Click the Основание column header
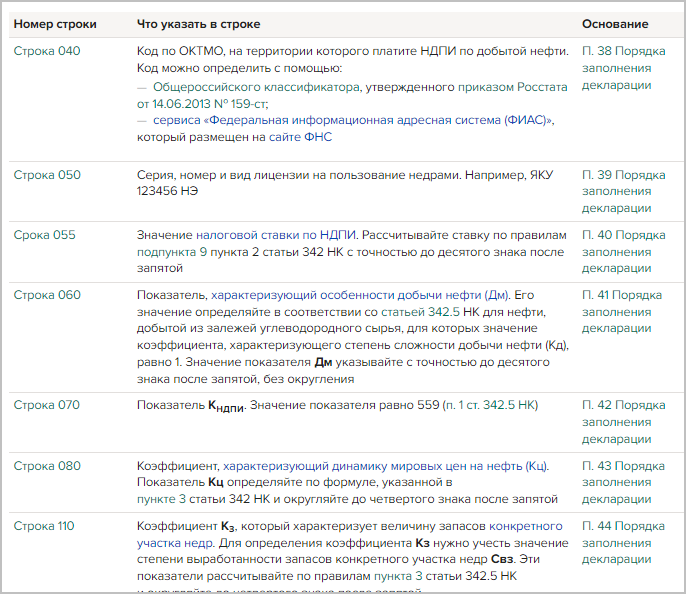The height and width of the screenshot is (594, 686). coord(614,23)
